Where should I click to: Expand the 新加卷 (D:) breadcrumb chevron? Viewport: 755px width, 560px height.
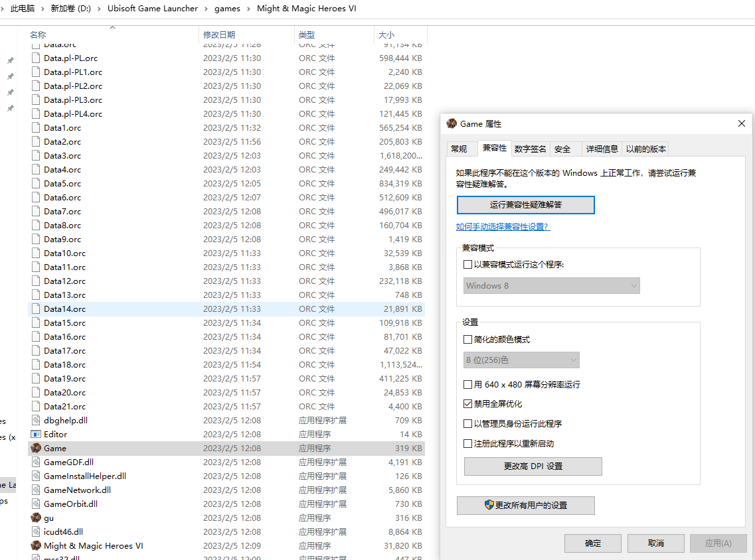pyautogui.click(x=98, y=9)
